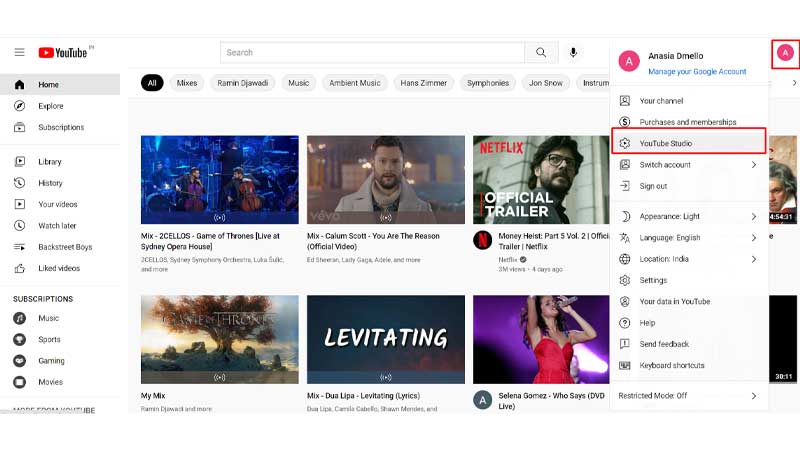The width and height of the screenshot is (800, 450).
Task: Open the Music subscription channel
Action: click(60, 318)
